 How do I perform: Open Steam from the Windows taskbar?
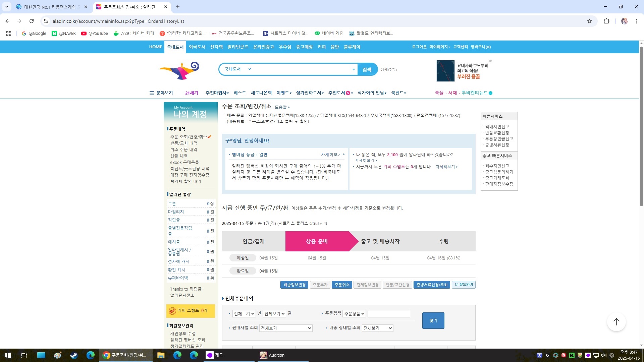(x=74, y=355)
